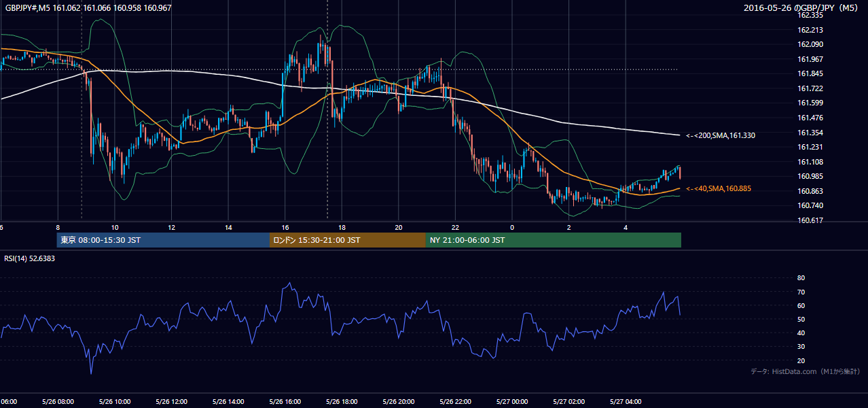
Task: Click the 2016-05-26 GBP/JPY (M5) title
Action: point(802,8)
